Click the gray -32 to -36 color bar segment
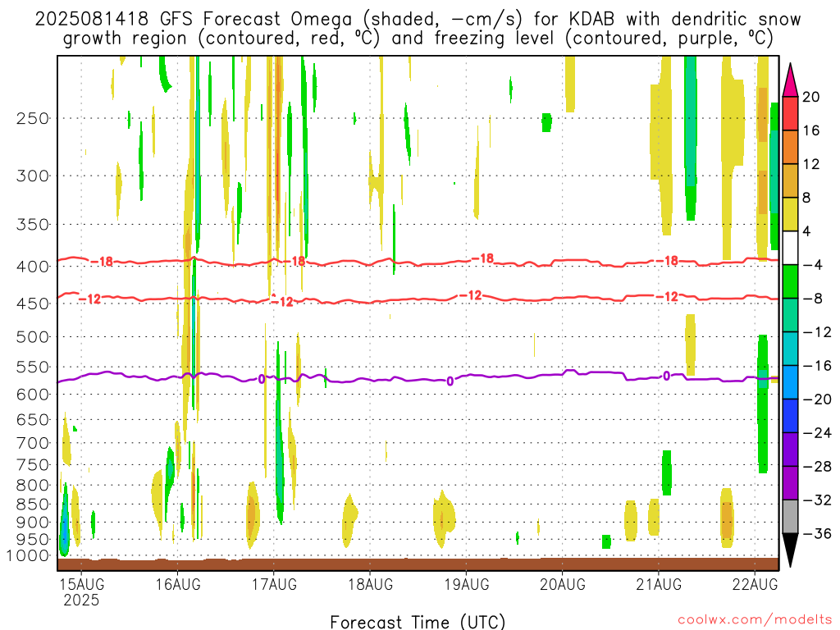Screen dimensions: 840x630 click(x=790, y=517)
